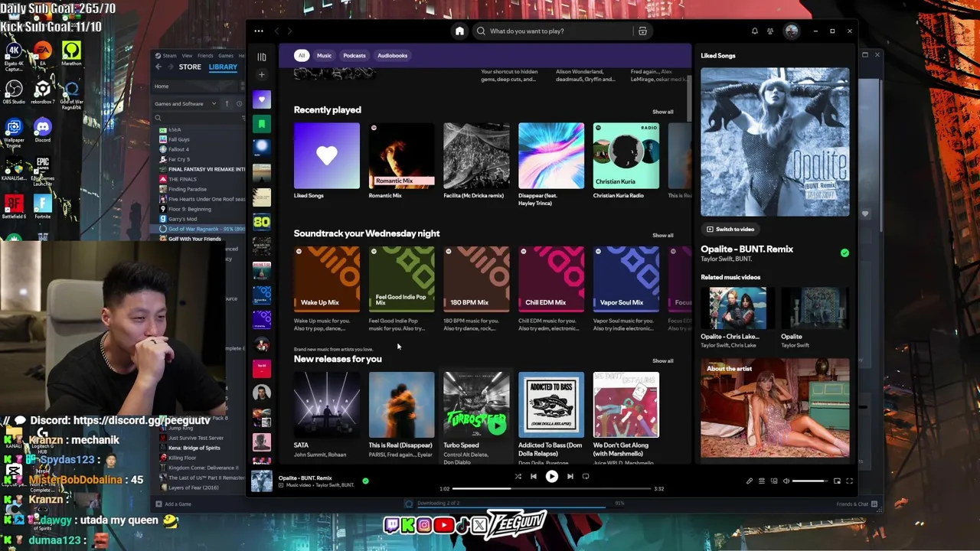Select the Music filter chip
This screenshot has width=980, height=551.
click(x=324, y=56)
